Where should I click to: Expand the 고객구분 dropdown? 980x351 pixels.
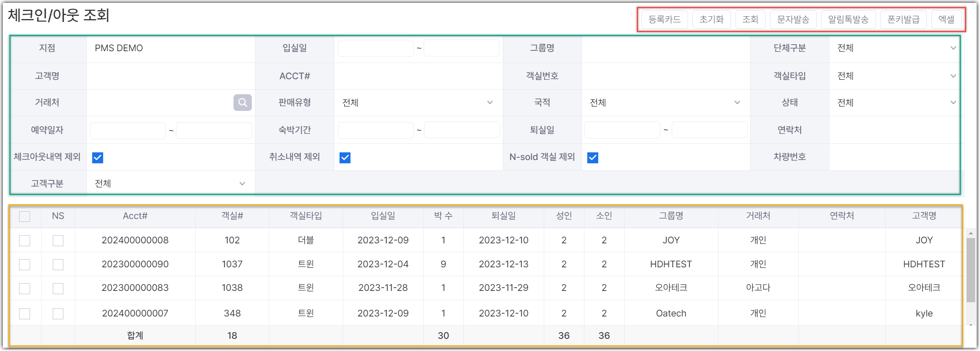tap(170, 184)
